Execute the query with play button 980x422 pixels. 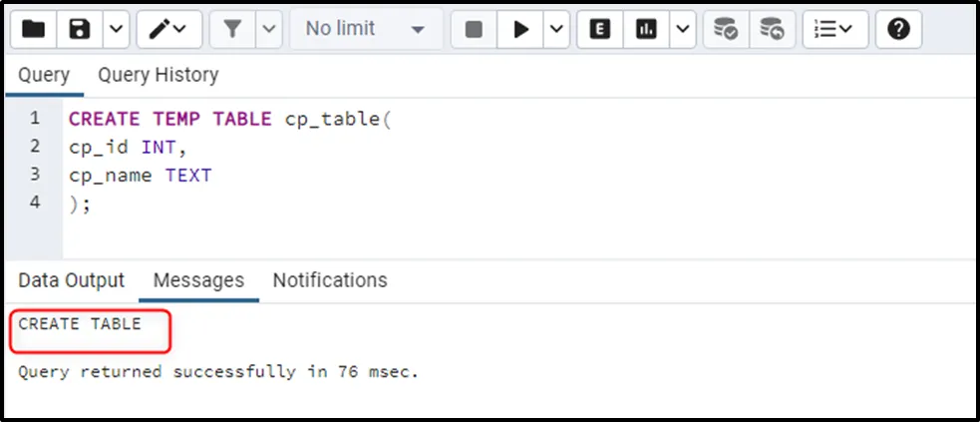[520, 30]
